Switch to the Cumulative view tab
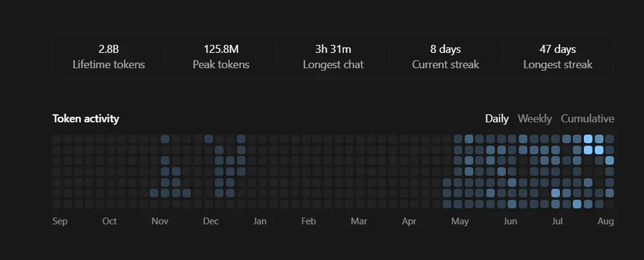This screenshot has height=260, width=644. (x=588, y=119)
